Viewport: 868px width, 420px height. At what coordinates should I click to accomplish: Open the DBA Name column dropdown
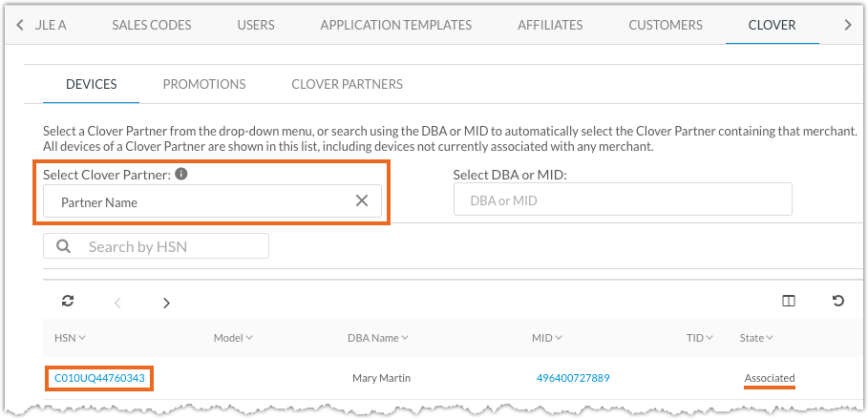click(x=405, y=338)
